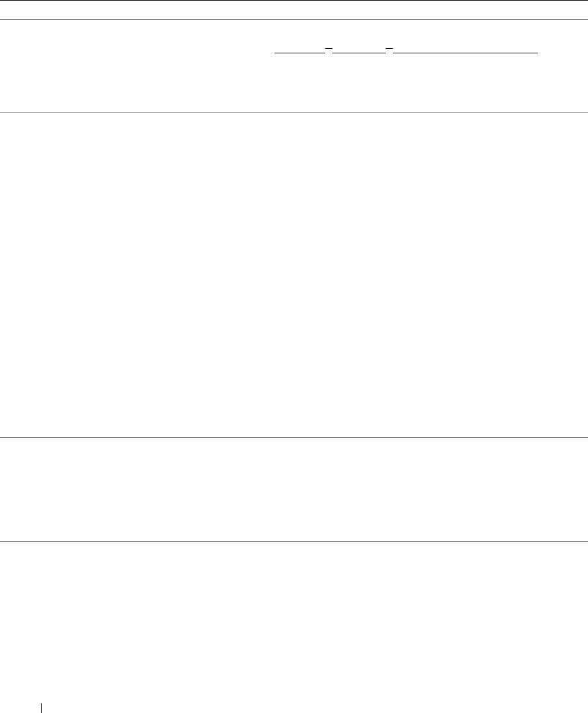Click the dash between first and second blanks

click(x=328, y=47)
